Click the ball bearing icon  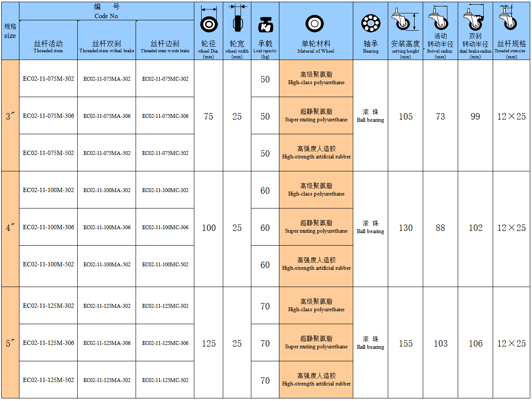click(x=370, y=23)
